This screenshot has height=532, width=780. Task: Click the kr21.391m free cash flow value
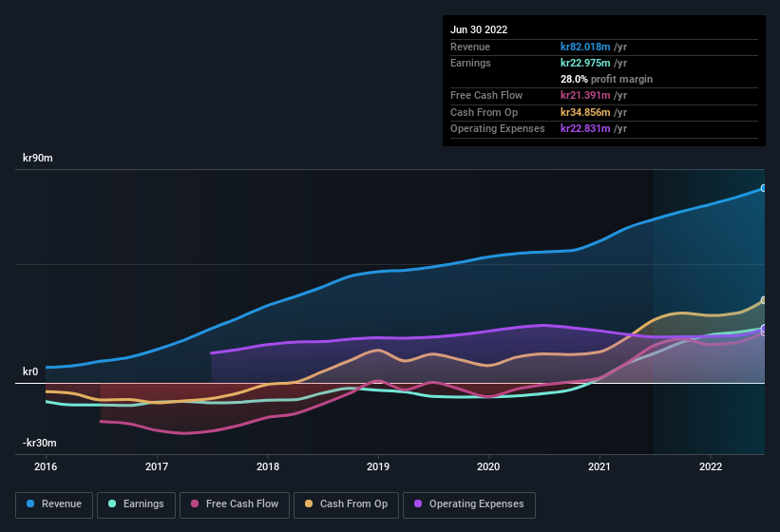point(585,95)
